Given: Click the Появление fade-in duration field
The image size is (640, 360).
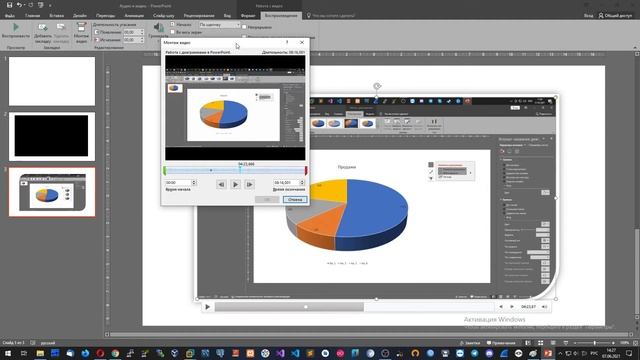Looking at the screenshot, I should tap(131, 32).
